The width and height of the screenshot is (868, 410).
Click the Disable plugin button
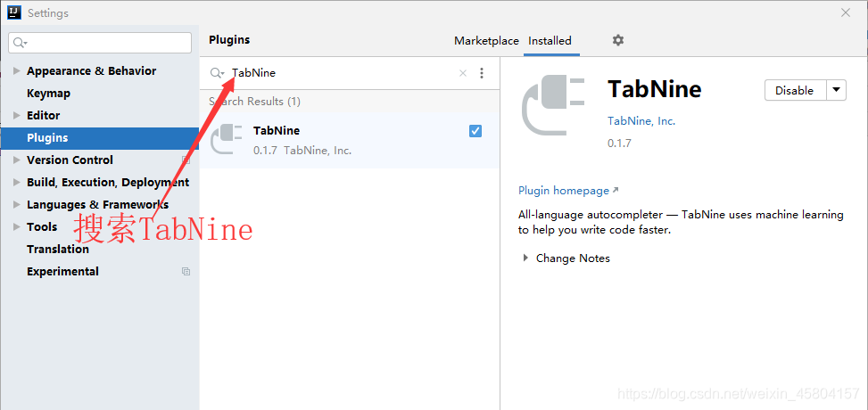click(x=795, y=90)
